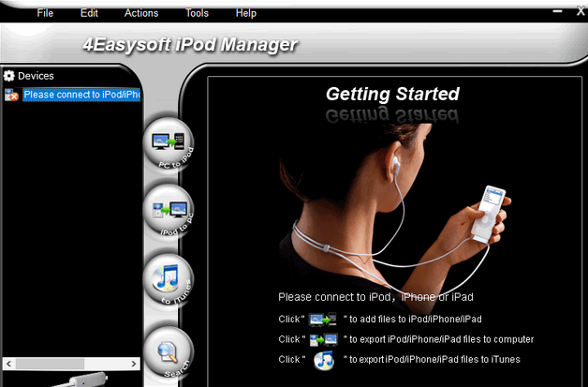Viewport: 588px width, 387px height.
Task: Click 'Please connect to iPod, iPhone or iPad' text
Action: click(x=375, y=297)
